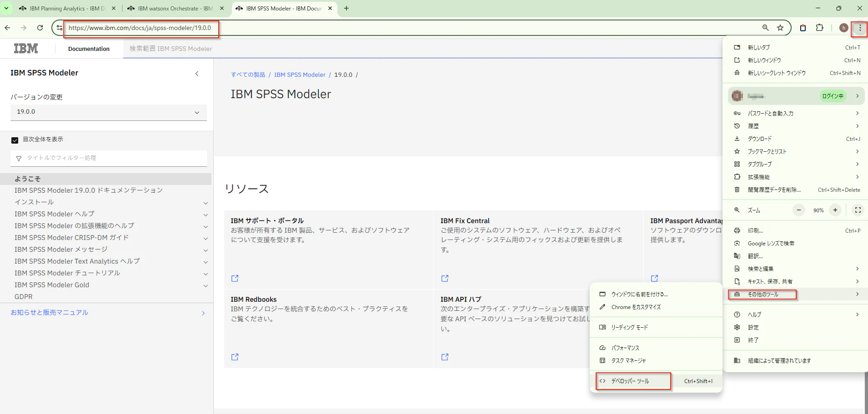Expand the IBM SPSS Modeler Gold section
This screenshot has width=868, height=414.
(206, 286)
